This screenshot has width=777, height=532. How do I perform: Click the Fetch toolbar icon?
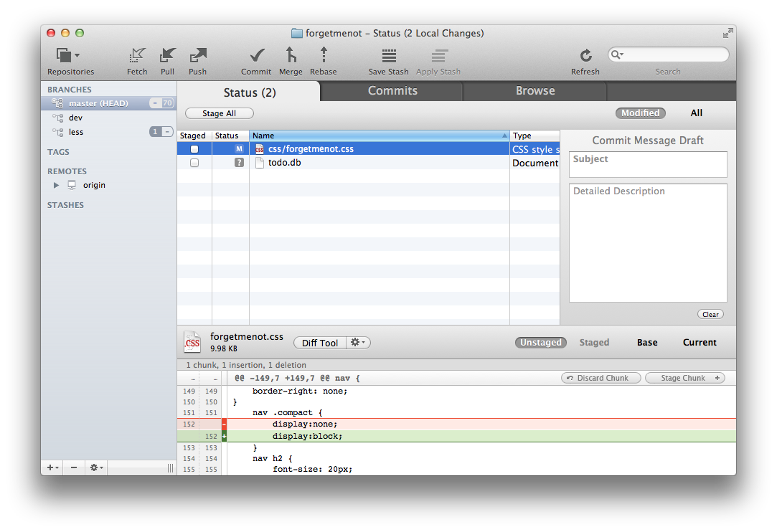pos(137,55)
